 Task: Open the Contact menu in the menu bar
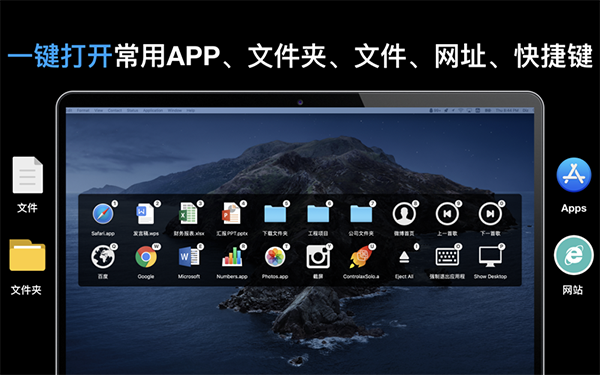tap(115, 111)
